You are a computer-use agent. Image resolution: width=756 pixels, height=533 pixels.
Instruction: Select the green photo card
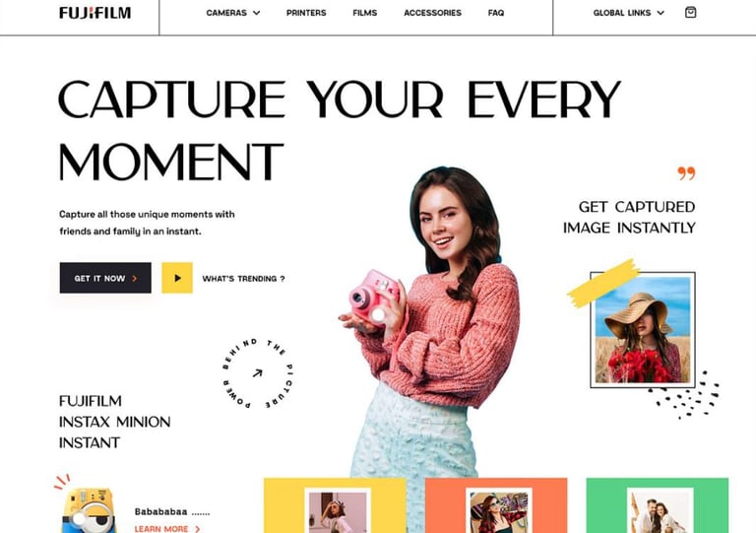coord(658,505)
